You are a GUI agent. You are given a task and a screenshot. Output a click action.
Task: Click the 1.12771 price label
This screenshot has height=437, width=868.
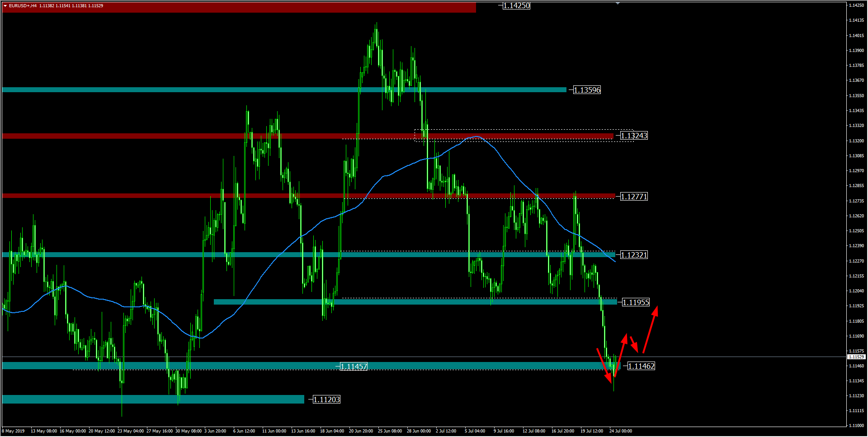[x=634, y=197]
